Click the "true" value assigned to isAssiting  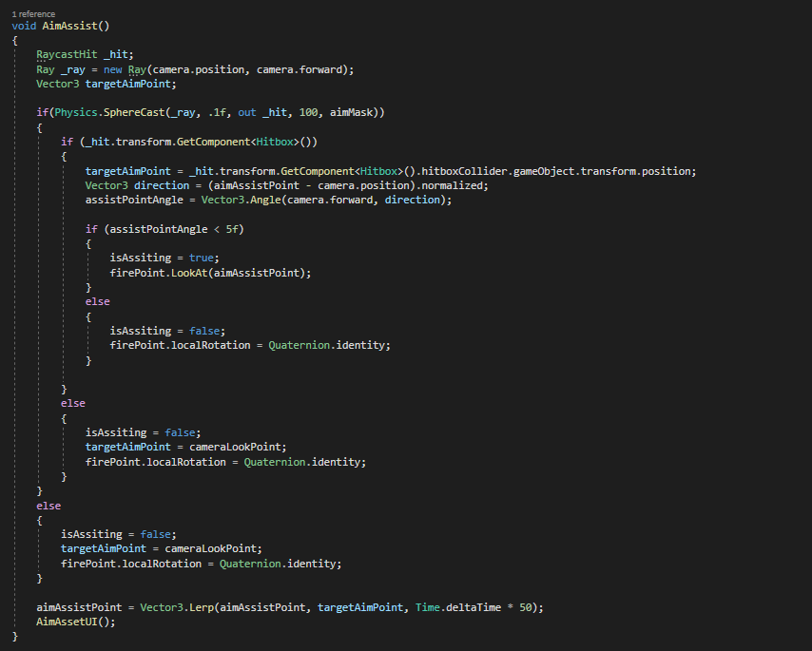[x=202, y=258]
